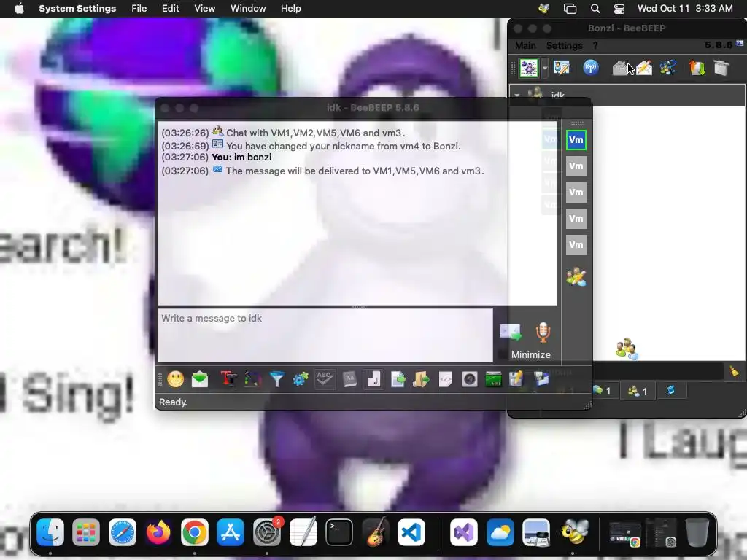Click the blue floppy box icon in chat toolbar

(541, 379)
